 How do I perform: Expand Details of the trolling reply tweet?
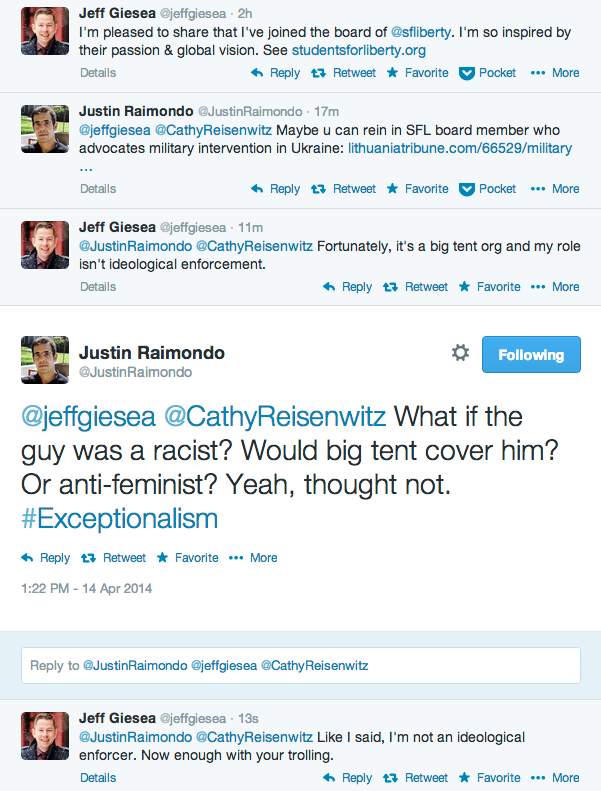click(x=98, y=777)
